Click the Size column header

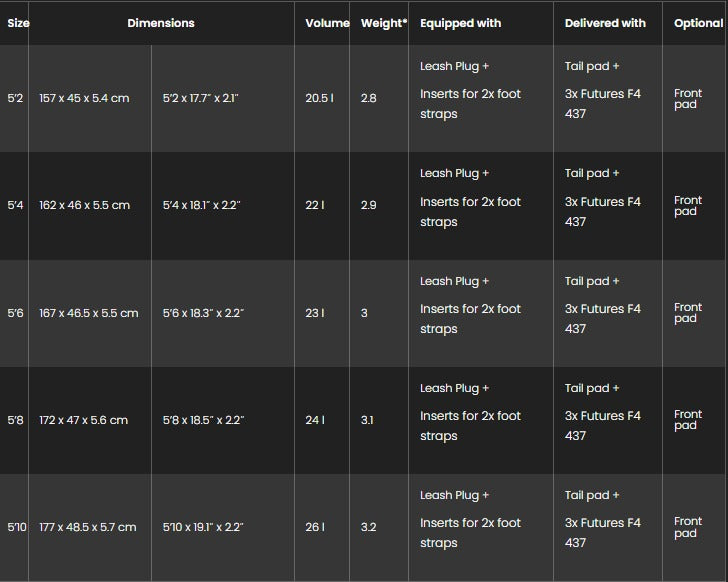pyautogui.click(x=17, y=23)
